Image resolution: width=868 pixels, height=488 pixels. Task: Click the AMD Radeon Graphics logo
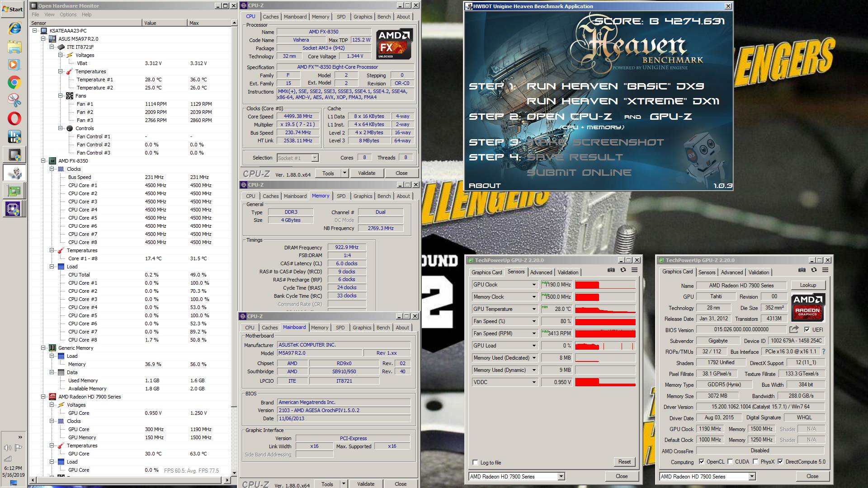coord(808,307)
